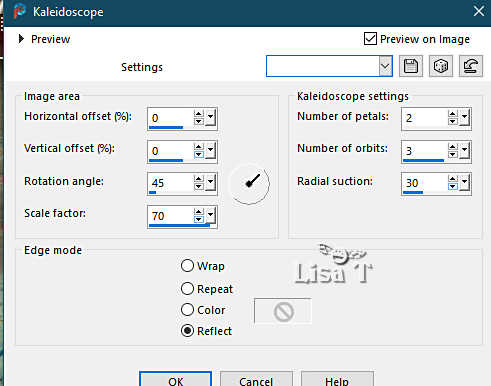This screenshot has height=386, width=491.
Task: Click the PaintShop Pro logo in title bar
Action: [20, 11]
